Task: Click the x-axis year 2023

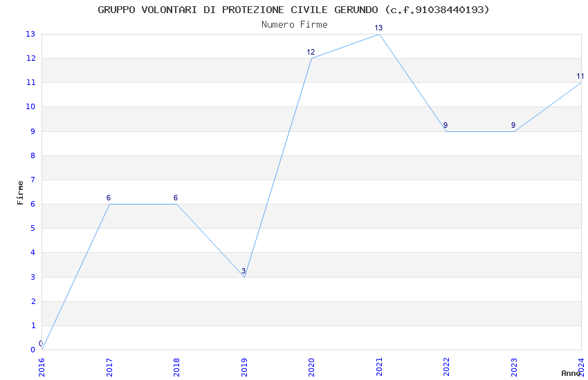Action: click(514, 368)
